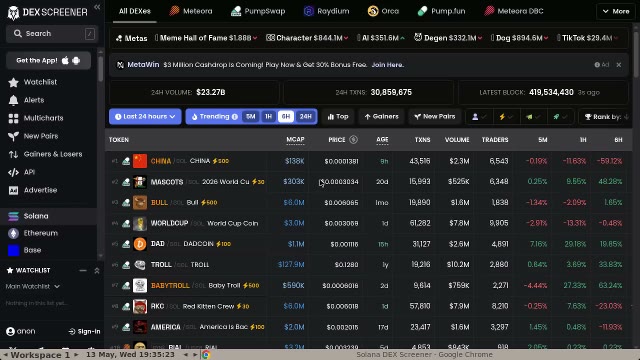The width and height of the screenshot is (640, 360).
Task: Switch to the Meteora DBC tab
Action: [x=514, y=11]
